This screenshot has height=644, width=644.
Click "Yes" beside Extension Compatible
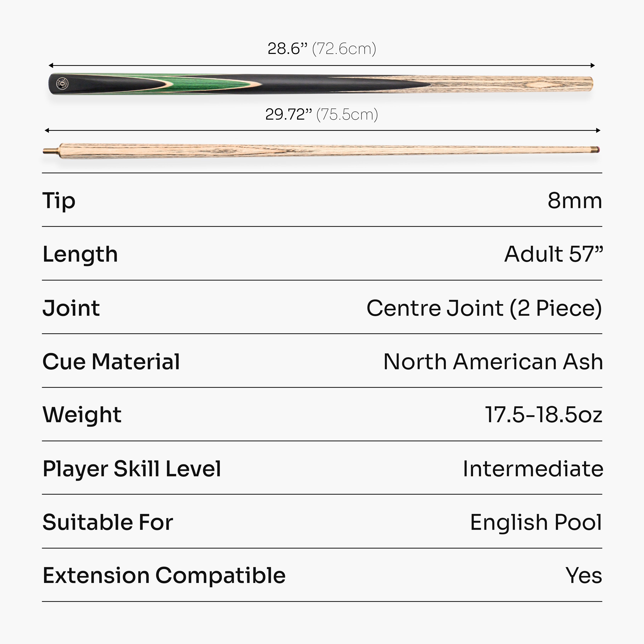click(584, 576)
